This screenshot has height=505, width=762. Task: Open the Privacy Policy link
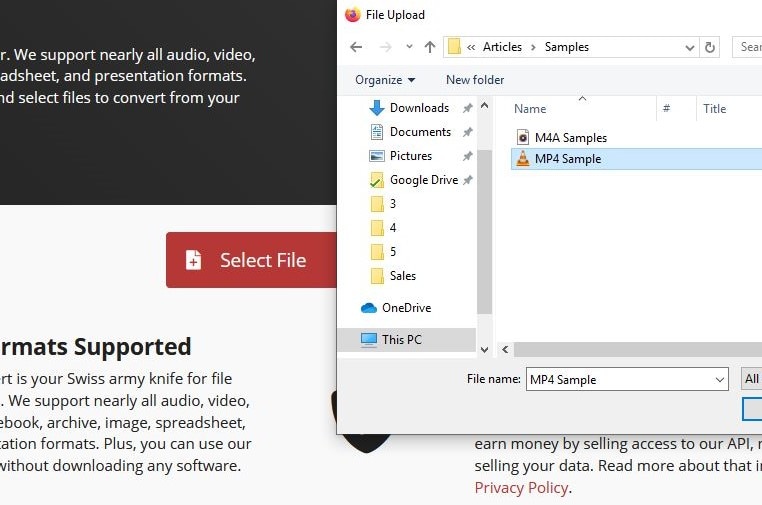click(x=521, y=488)
